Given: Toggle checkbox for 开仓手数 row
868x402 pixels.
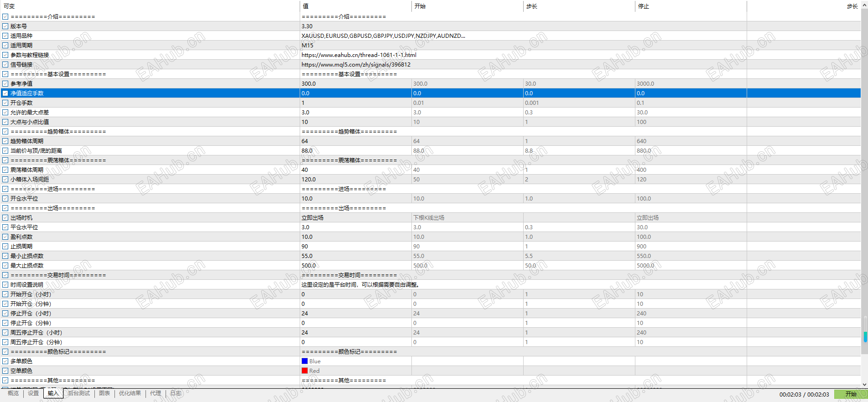Looking at the screenshot, I should (5, 103).
